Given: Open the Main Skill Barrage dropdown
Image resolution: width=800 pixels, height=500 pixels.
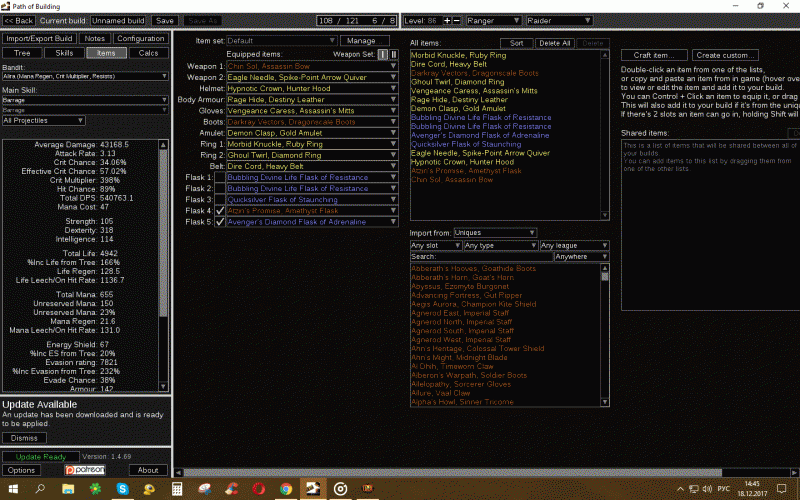Looking at the screenshot, I should (x=85, y=100).
